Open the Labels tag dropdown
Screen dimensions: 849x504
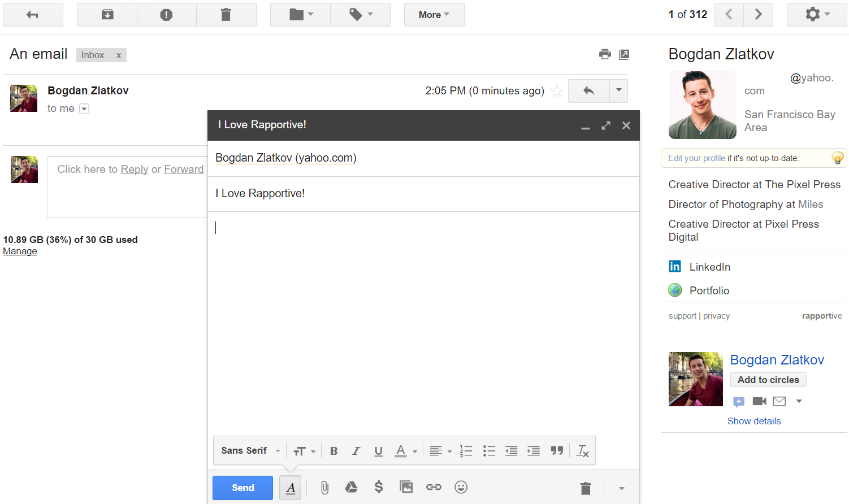[x=361, y=15]
